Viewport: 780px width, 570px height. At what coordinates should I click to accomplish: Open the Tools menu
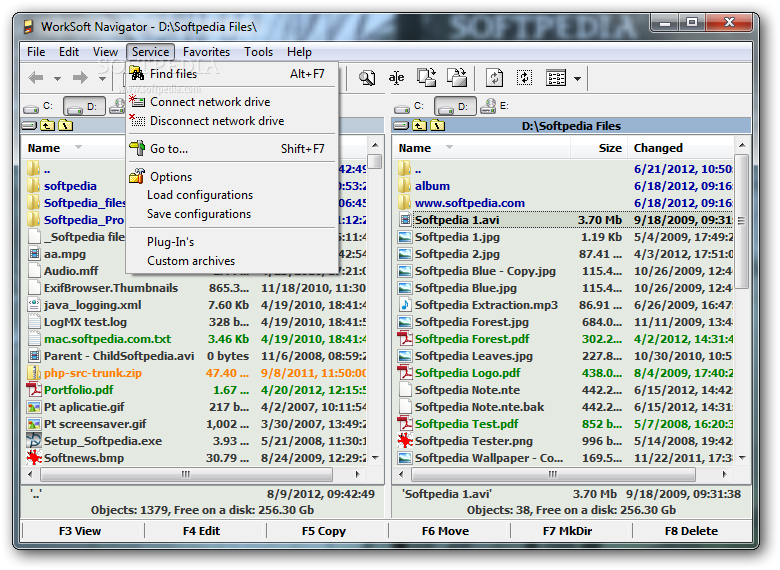258,52
